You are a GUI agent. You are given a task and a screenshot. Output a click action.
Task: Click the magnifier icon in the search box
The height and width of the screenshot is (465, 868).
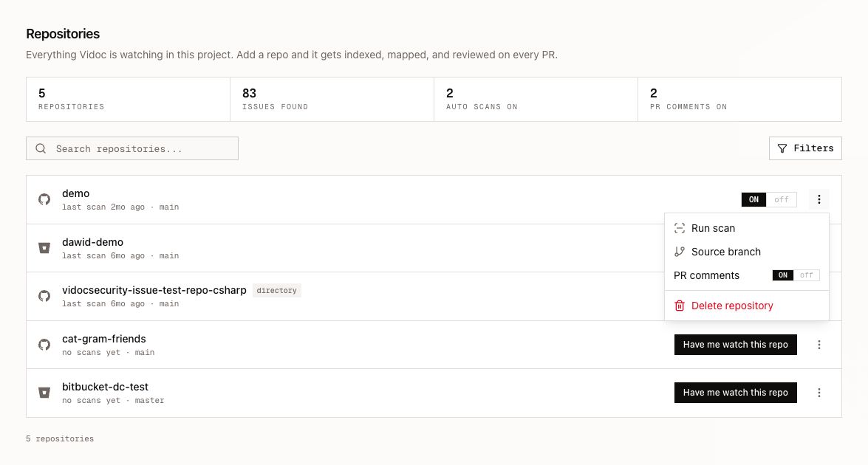coord(41,149)
